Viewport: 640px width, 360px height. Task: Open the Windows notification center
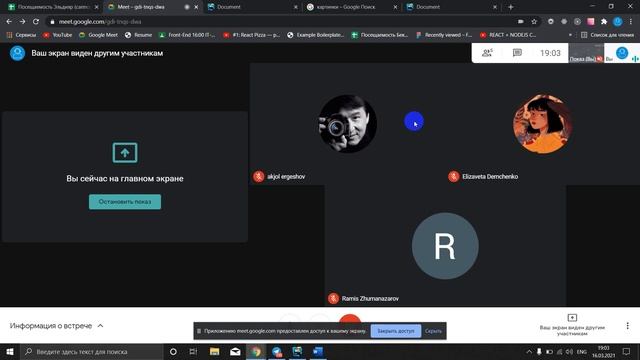[627, 351]
